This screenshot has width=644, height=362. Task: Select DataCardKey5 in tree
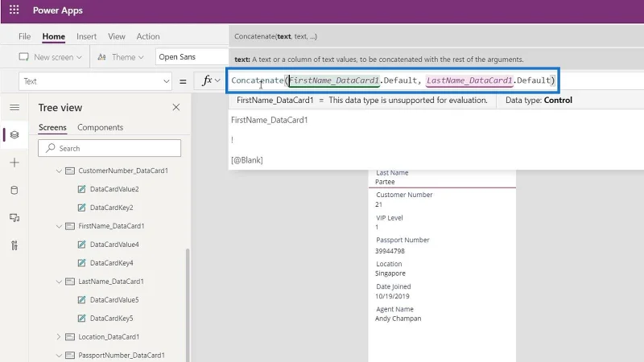tap(111, 318)
